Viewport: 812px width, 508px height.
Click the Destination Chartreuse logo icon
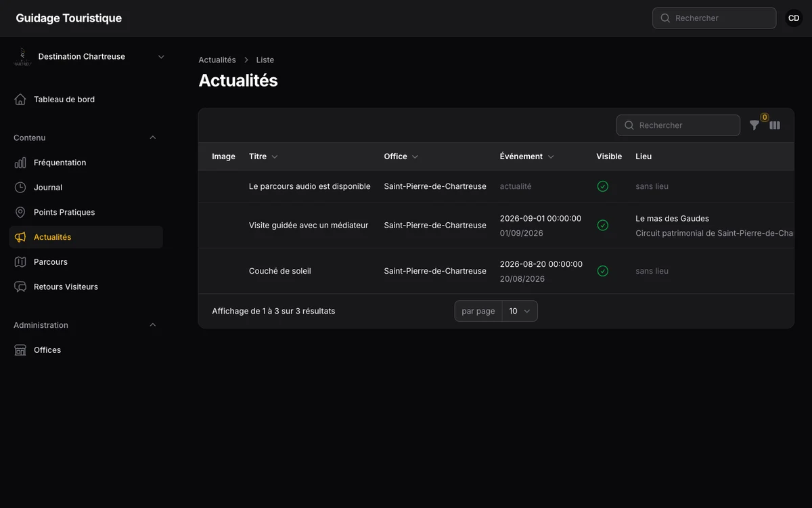tap(22, 57)
